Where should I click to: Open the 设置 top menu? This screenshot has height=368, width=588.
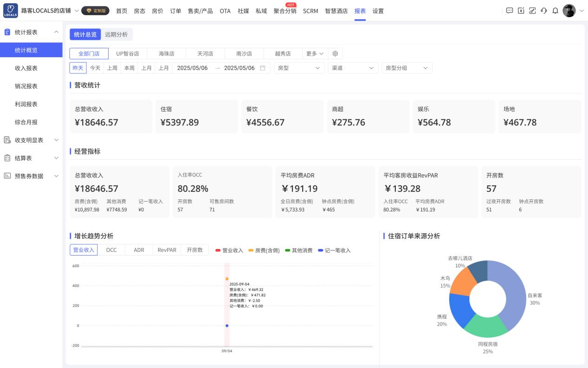(x=378, y=11)
